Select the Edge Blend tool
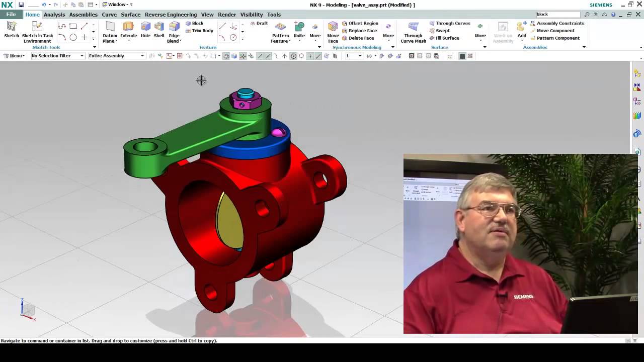Image resolution: width=644 pixels, height=362 pixels. 174,32
